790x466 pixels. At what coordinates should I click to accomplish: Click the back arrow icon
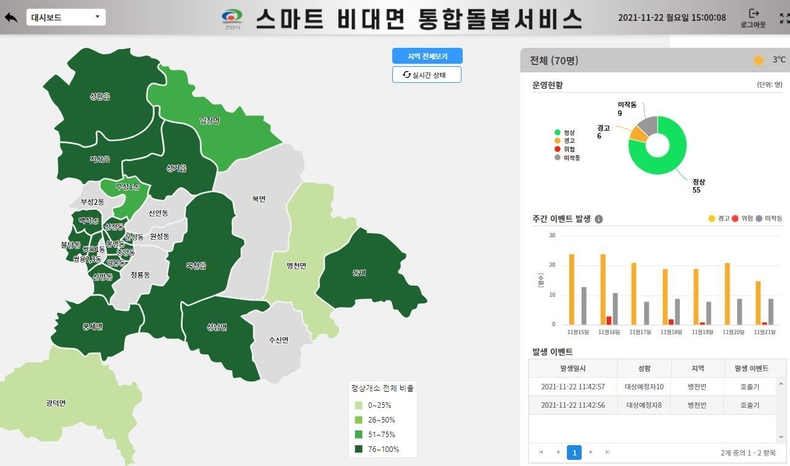(11, 18)
